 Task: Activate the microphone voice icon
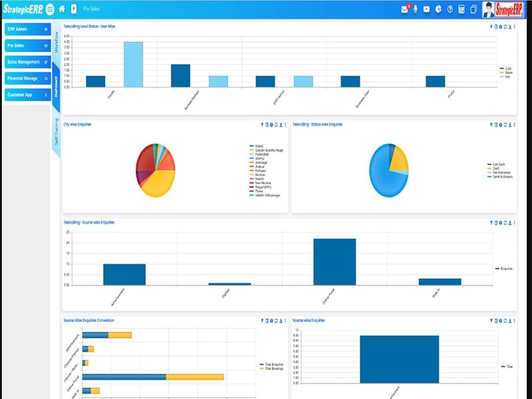[416, 9]
